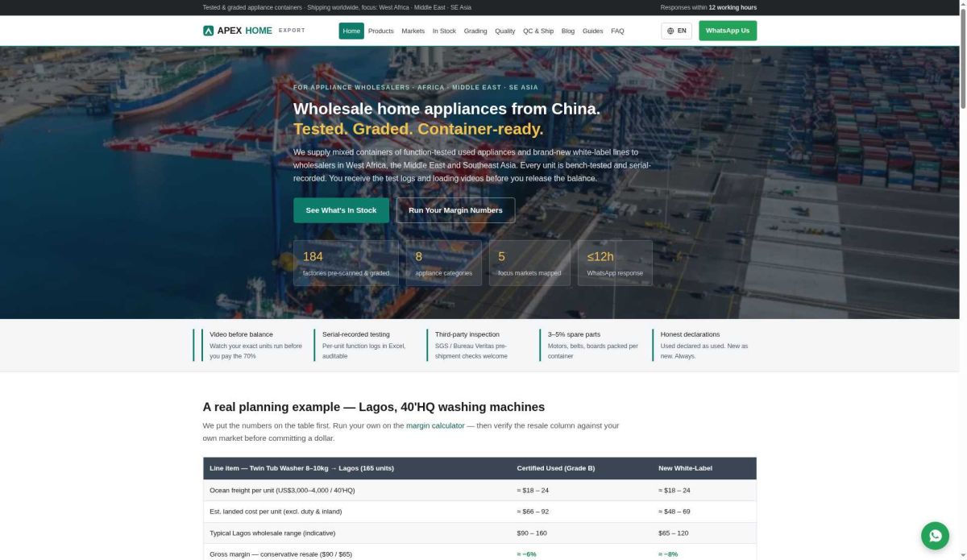This screenshot has height=560, width=967.
Task: Navigate to In Stock
Action: (444, 31)
